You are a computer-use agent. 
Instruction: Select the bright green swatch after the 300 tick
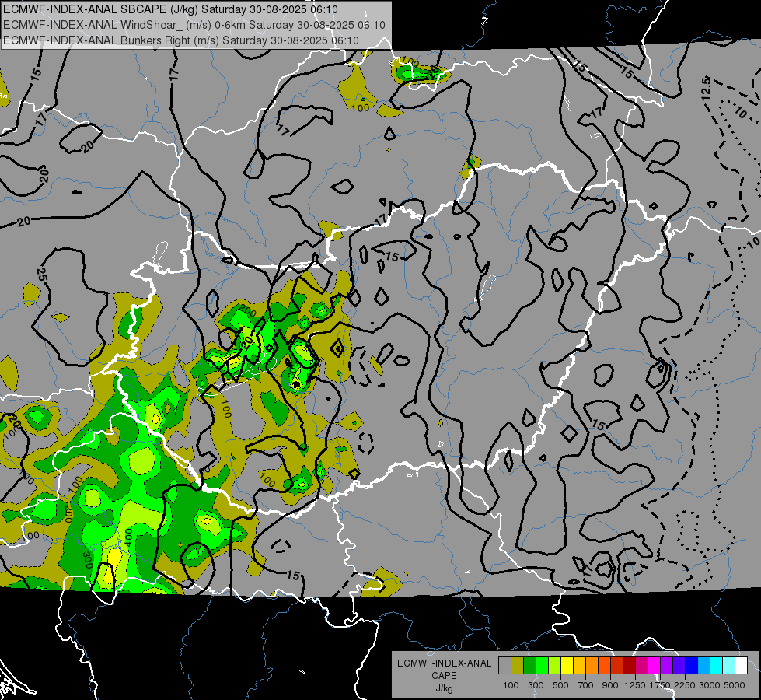(542, 665)
